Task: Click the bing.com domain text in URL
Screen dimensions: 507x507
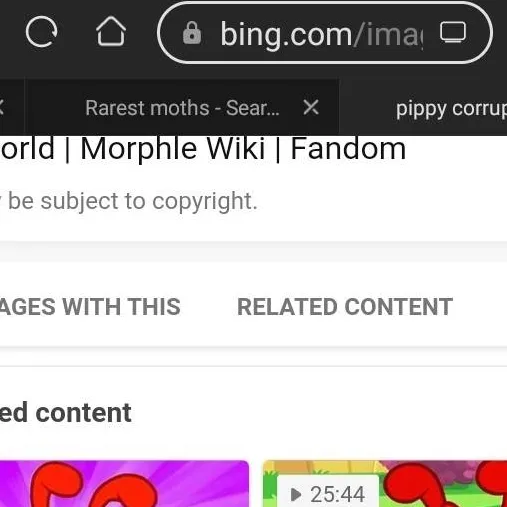Action: pyautogui.click(x=286, y=35)
